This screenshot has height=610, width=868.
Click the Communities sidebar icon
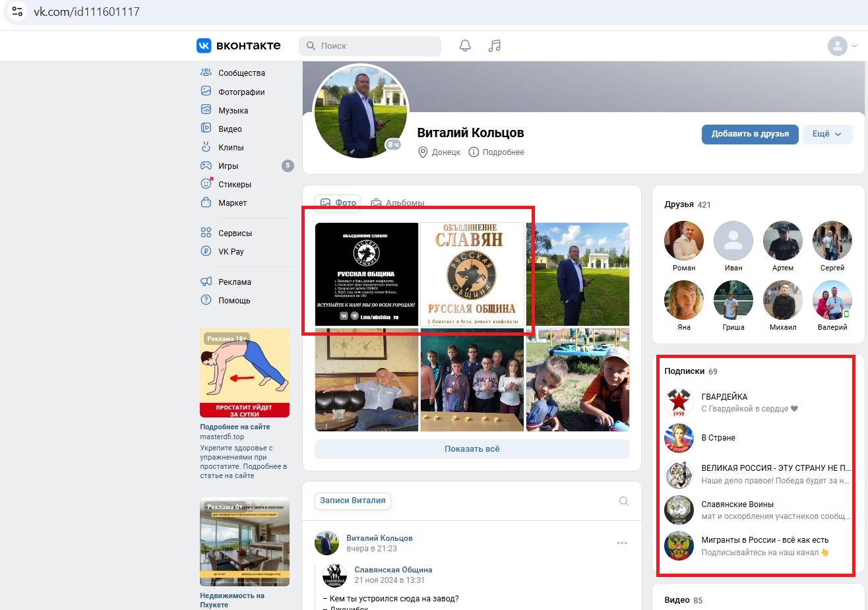206,73
